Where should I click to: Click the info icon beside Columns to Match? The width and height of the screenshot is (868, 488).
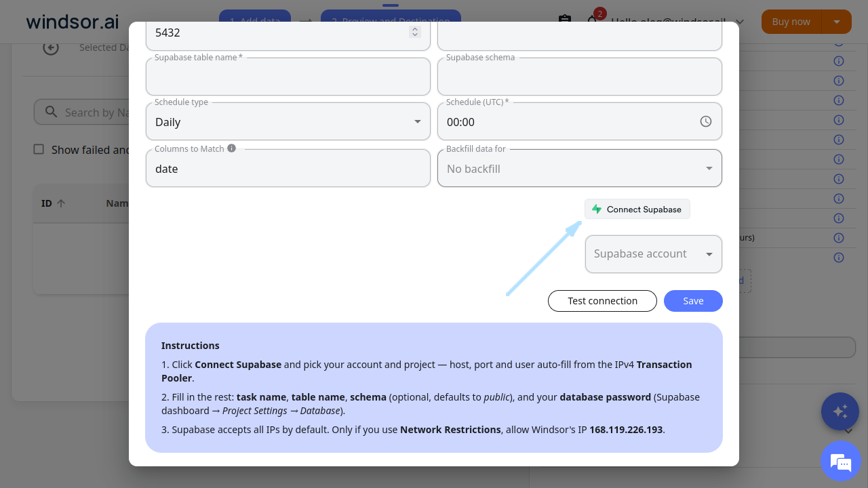(x=232, y=148)
